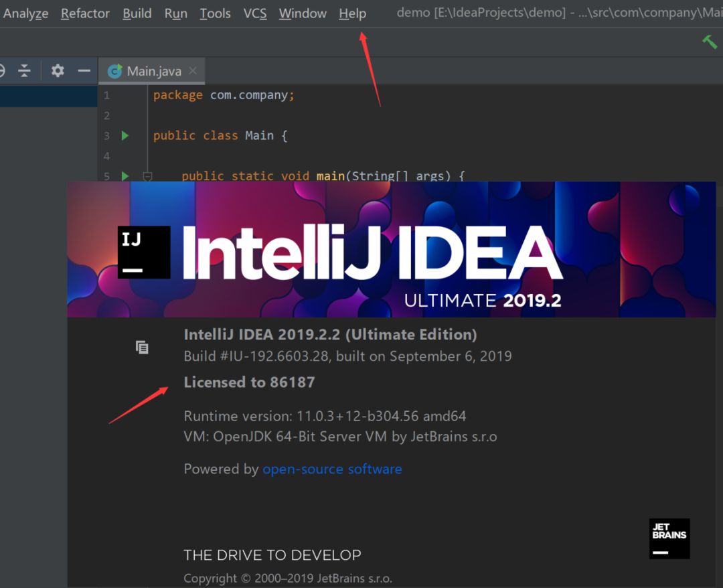Collapse the main method fold marker

tap(147, 176)
